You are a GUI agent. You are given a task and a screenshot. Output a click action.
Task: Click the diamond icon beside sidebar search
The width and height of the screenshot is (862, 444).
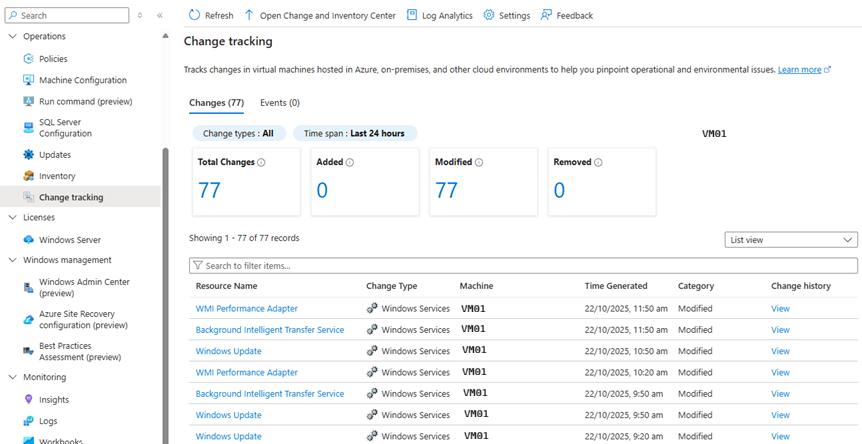point(140,15)
